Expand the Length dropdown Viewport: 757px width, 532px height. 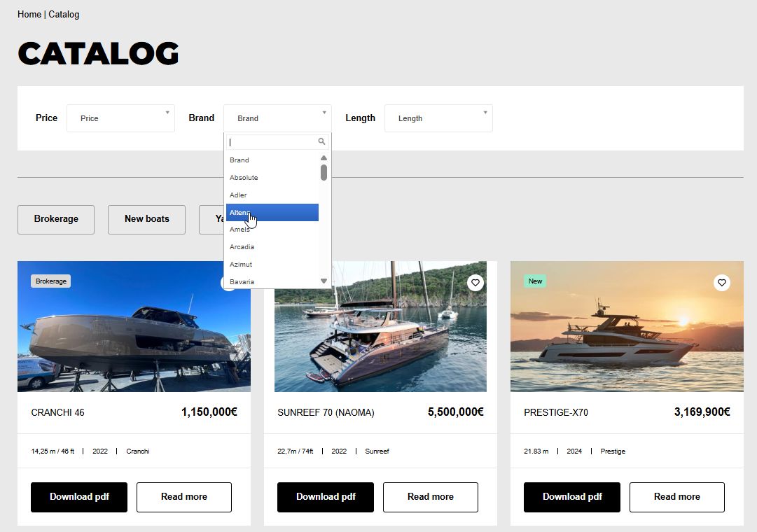(x=438, y=118)
